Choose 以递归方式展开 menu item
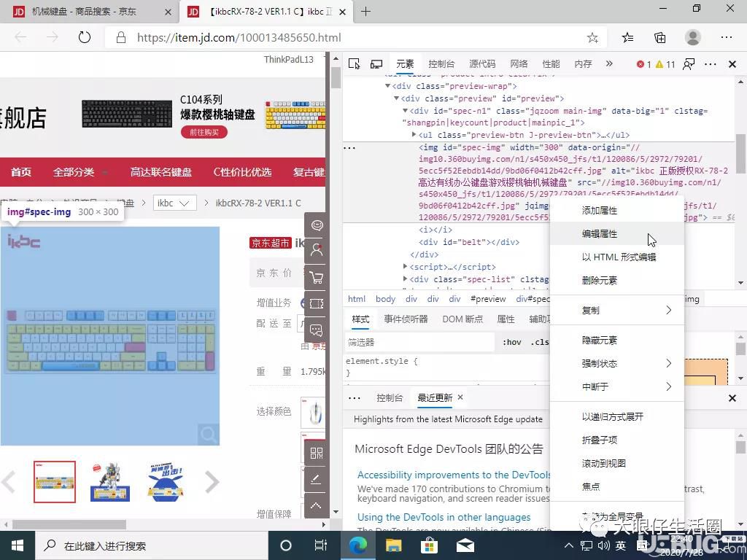Viewport: 747px width, 560px height. pos(617,416)
